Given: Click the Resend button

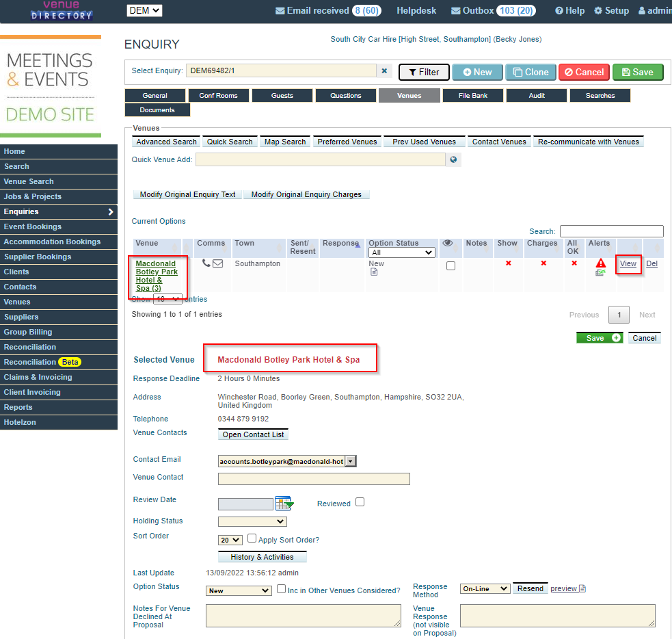Looking at the screenshot, I should pos(530,588).
